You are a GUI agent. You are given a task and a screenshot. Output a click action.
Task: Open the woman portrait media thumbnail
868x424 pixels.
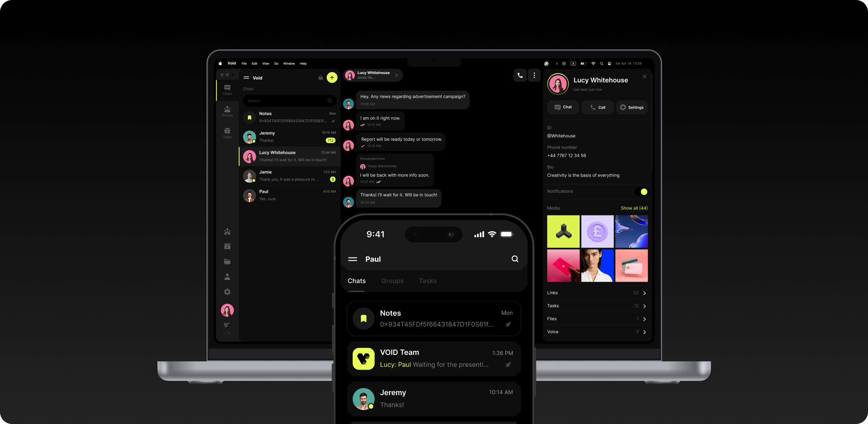[x=598, y=266]
